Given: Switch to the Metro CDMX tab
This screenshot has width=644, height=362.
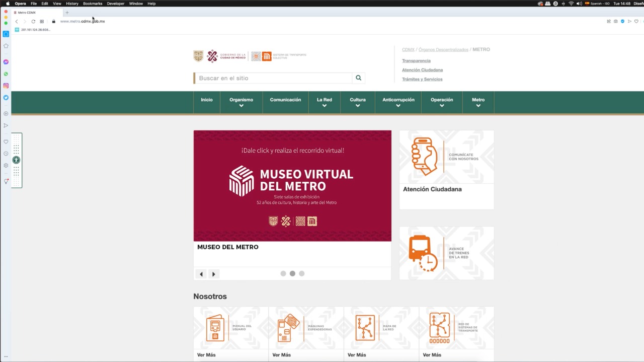Looking at the screenshot, I should pos(37,13).
